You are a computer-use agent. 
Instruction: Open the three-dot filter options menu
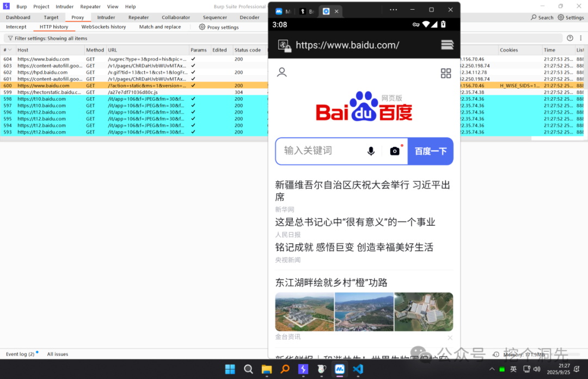580,38
